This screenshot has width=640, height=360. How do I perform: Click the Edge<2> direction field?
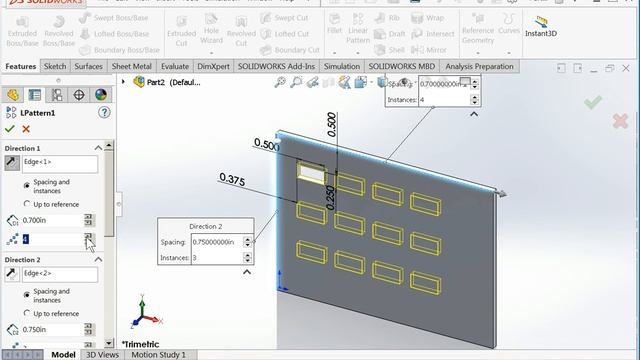coord(60,274)
